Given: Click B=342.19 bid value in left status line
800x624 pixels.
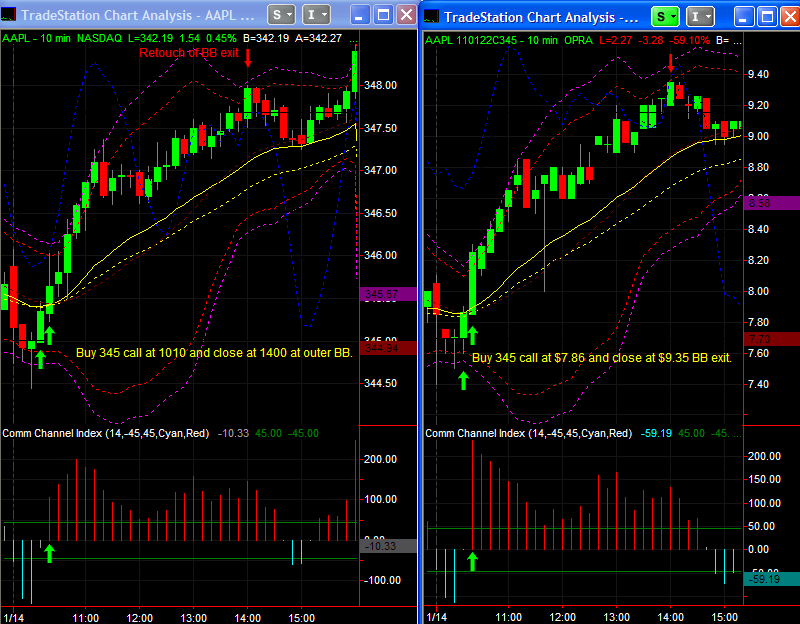Looking at the screenshot, I should [x=266, y=38].
